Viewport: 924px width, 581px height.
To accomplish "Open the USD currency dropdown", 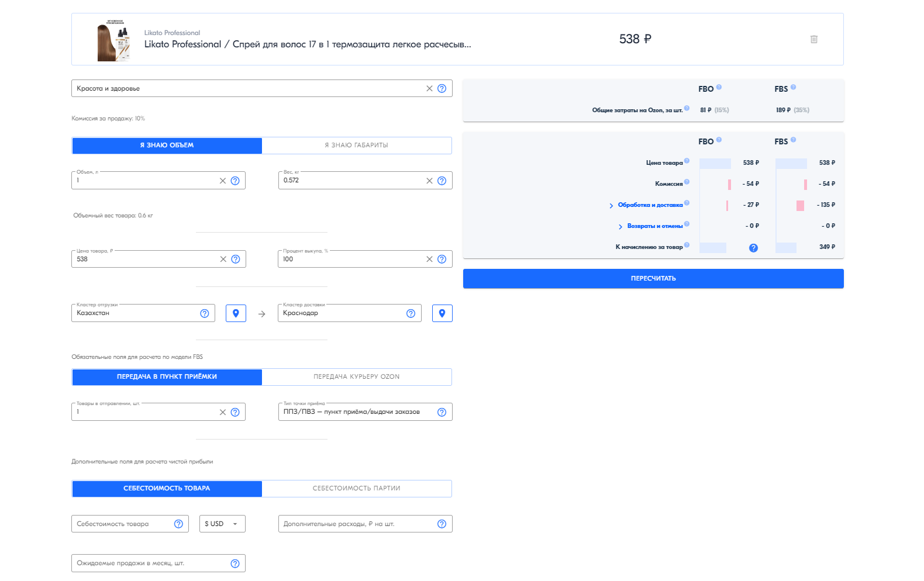I will point(222,524).
